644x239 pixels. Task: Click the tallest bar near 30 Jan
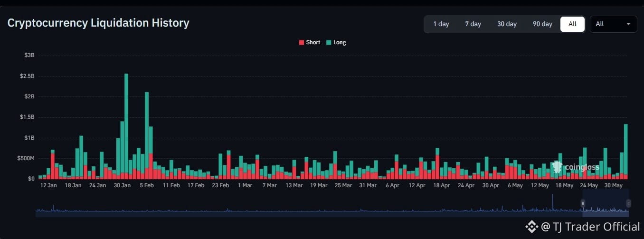tap(126, 126)
